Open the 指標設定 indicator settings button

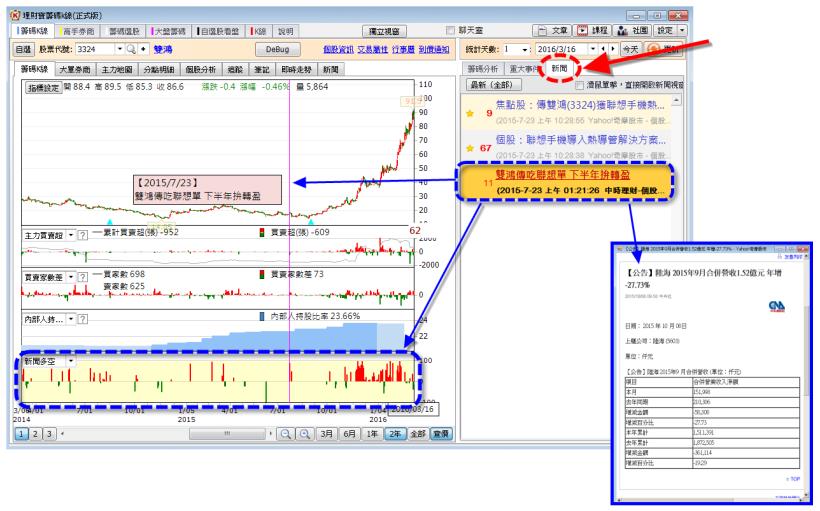point(44,87)
